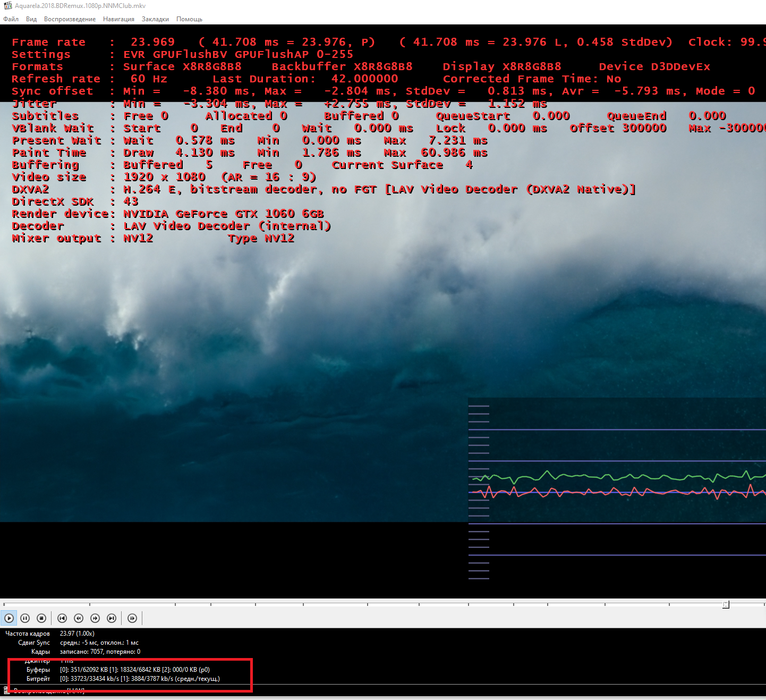The image size is (766, 700).
Task: Open the Файл menu
Action: [11, 19]
